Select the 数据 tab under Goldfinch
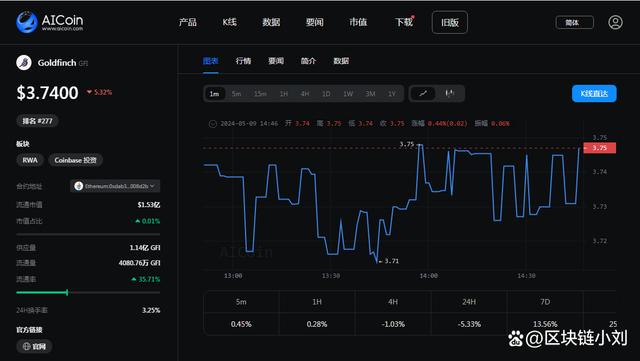This screenshot has width=640, height=361. 341,61
